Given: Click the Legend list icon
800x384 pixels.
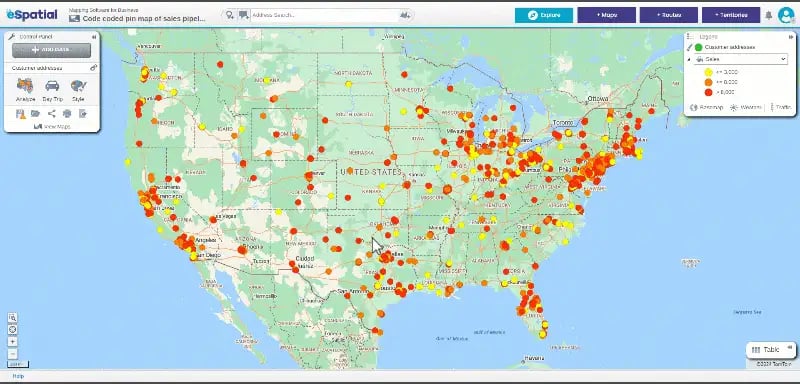Looking at the screenshot, I should point(690,37).
